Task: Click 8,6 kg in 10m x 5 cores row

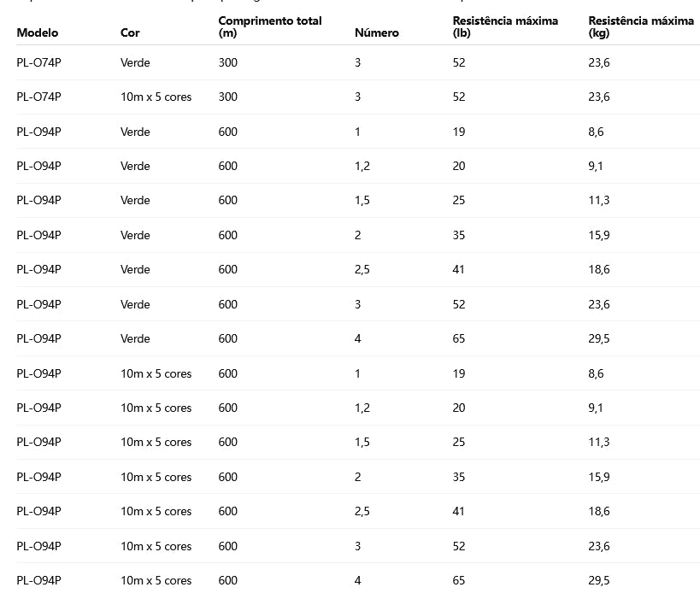Action: click(x=596, y=373)
